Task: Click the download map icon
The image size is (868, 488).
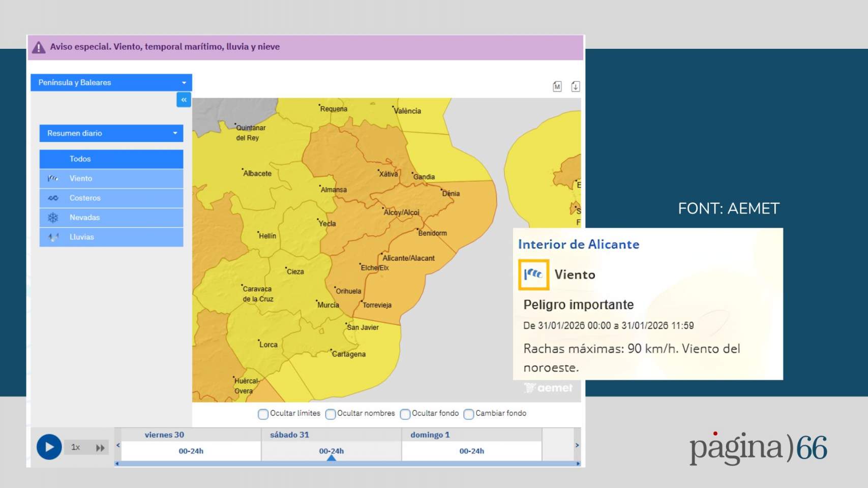Action: (x=575, y=86)
